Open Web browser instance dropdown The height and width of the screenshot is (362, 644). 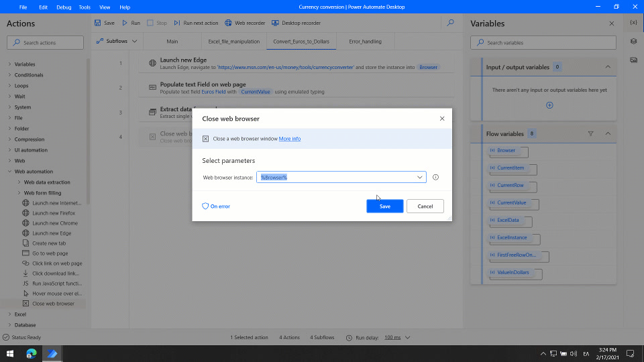(420, 177)
